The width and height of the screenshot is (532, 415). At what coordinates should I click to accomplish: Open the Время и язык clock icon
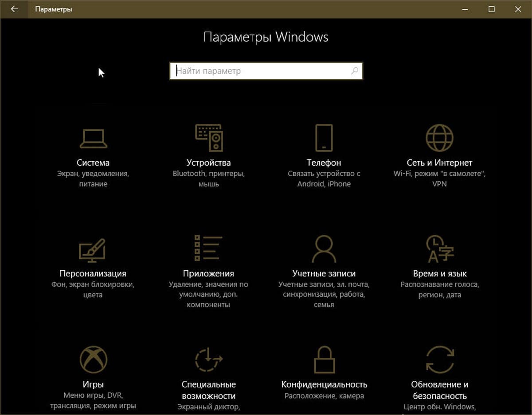tap(439, 248)
